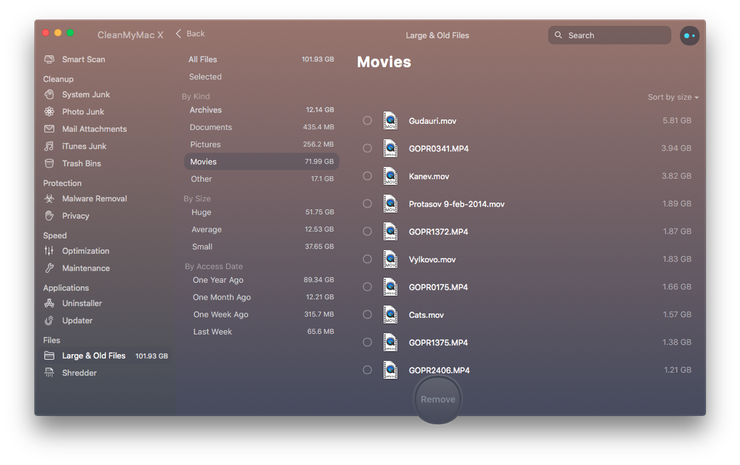Select the Malware Removal biohazard icon
The image size is (740, 465).
(x=49, y=199)
